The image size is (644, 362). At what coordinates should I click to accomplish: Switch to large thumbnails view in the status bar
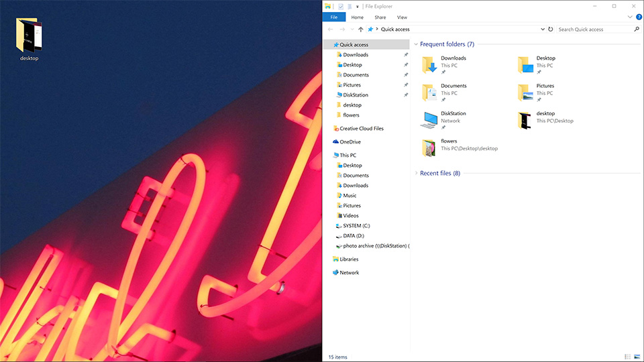[637, 357]
